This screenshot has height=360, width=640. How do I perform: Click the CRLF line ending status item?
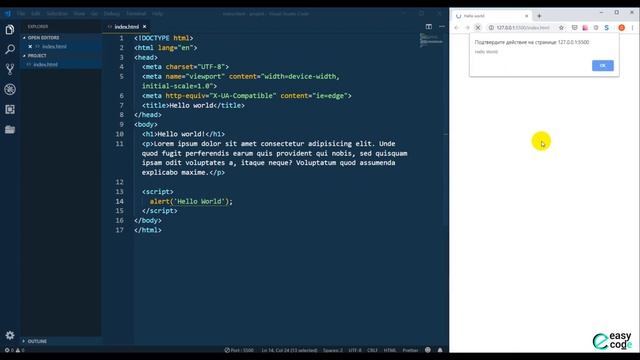tap(372, 350)
